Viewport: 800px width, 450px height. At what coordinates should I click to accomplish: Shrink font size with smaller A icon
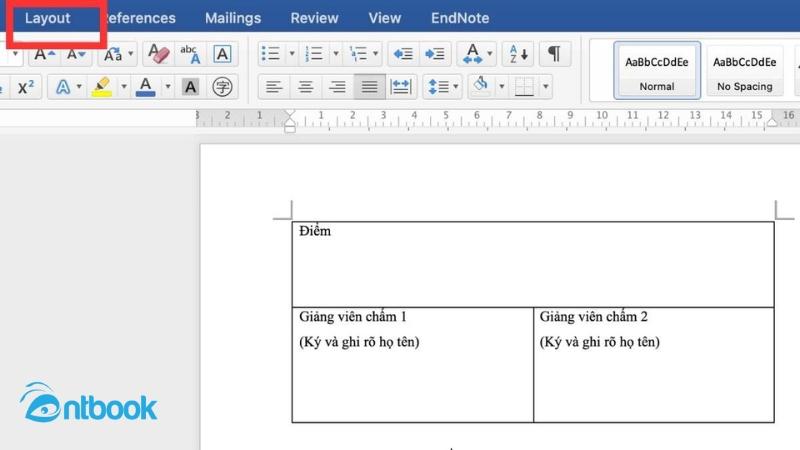pos(76,54)
